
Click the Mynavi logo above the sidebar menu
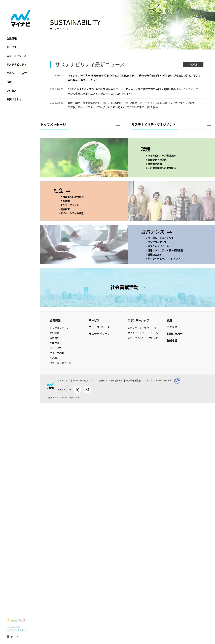[20, 18]
